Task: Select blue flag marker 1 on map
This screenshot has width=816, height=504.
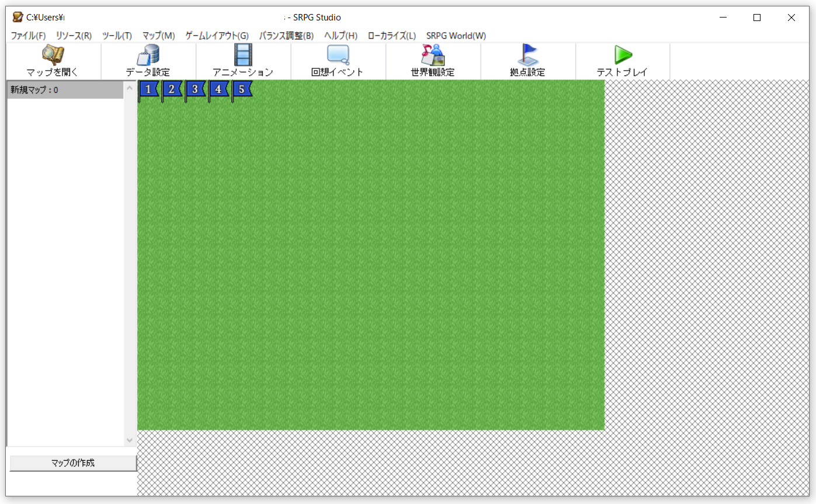Action: point(149,89)
